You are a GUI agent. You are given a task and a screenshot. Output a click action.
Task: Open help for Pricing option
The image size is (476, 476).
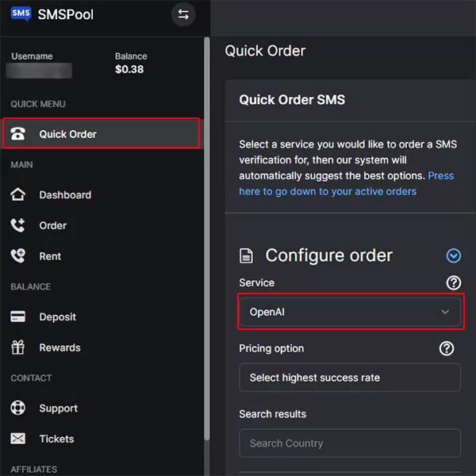click(446, 348)
